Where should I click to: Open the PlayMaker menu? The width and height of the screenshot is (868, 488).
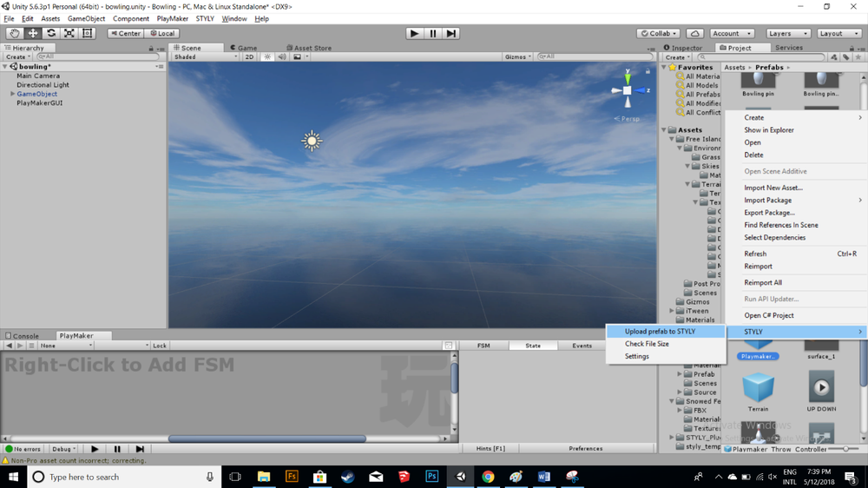(172, 19)
